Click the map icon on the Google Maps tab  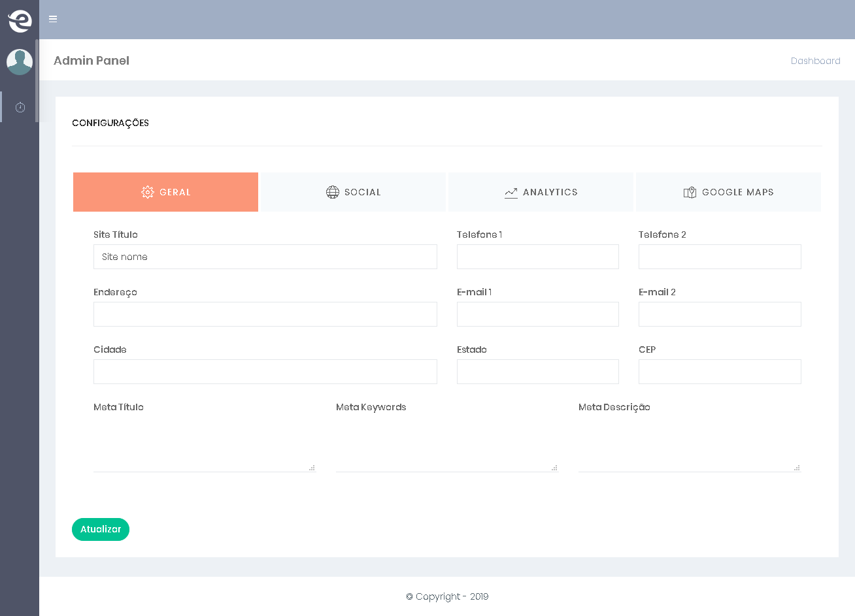[690, 192]
